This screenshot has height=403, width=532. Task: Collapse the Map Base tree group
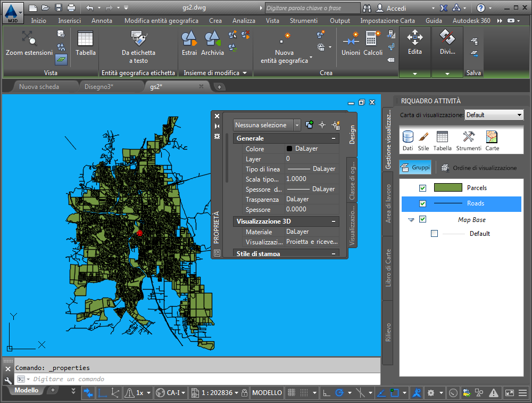click(x=411, y=219)
